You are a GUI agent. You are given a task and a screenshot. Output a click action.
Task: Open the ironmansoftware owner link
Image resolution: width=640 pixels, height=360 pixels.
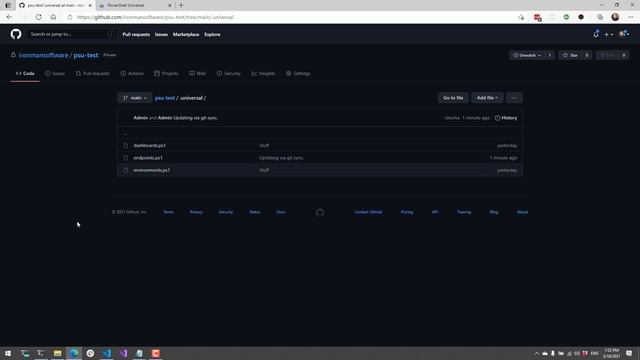(43, 55)
